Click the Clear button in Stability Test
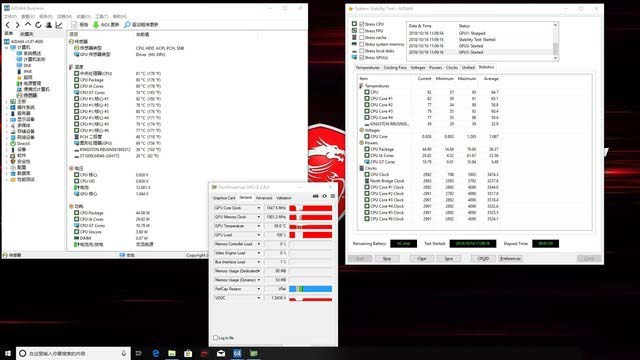Image resolution: width=640 pixels, height=360 pixels. [x=422, y=259]
